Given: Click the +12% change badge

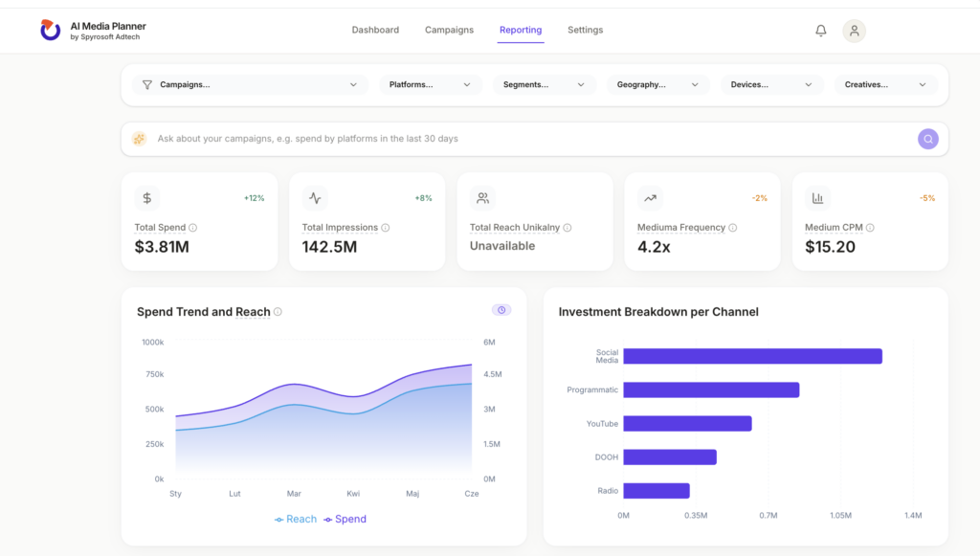Looking at the screenshot, I should (255, 198).
